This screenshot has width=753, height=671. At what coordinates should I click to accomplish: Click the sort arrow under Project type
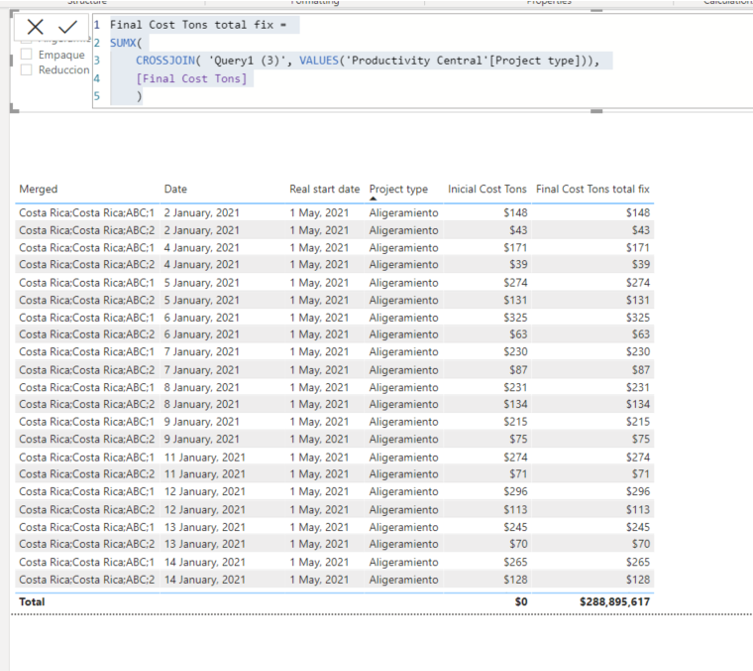point(373,198)
